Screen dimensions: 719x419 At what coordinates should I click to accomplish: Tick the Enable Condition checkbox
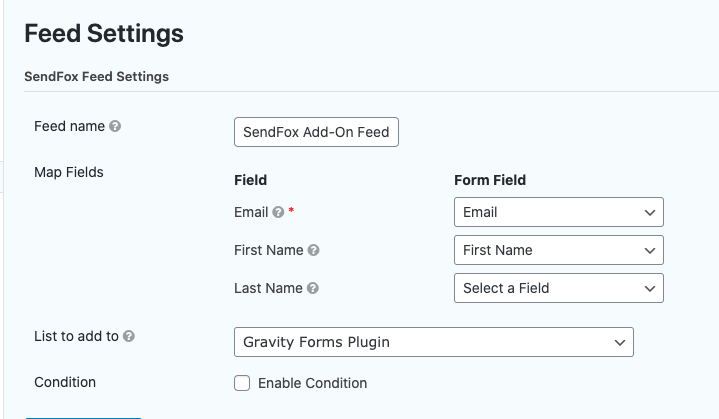pyautogui.click(x=242, y=383)
